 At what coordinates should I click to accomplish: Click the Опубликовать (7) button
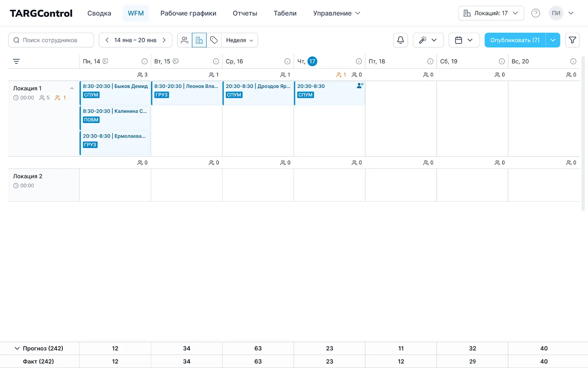coord(514,40)
